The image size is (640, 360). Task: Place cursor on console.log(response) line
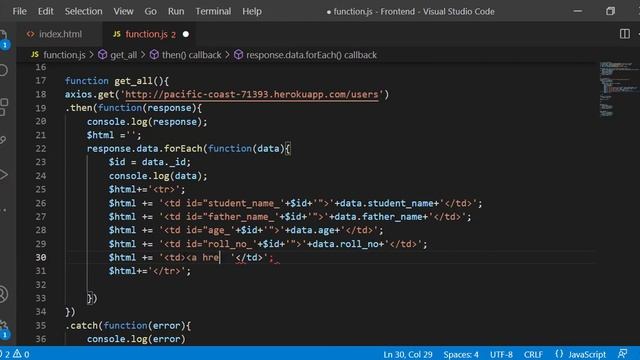click(147, 122)
